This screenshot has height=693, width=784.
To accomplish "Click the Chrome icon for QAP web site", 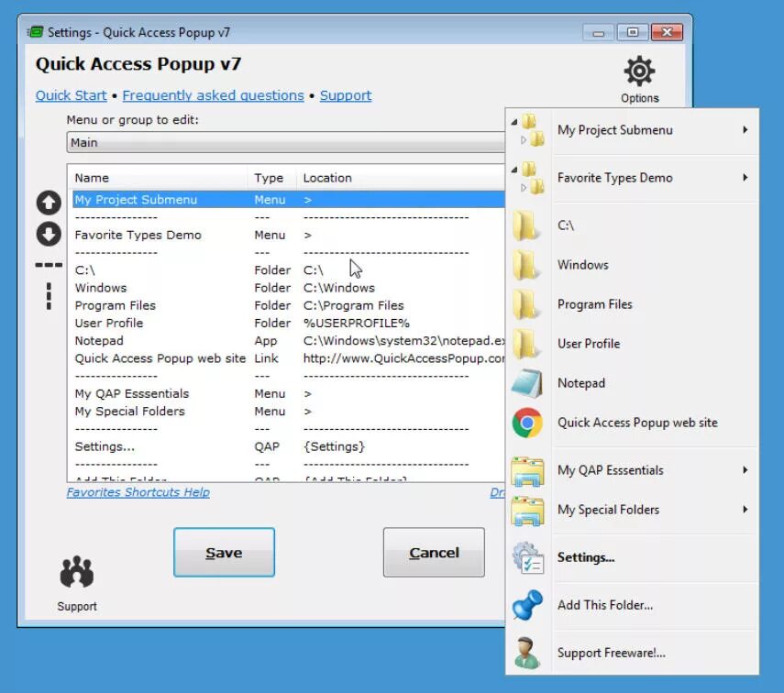I will point(527,423).
